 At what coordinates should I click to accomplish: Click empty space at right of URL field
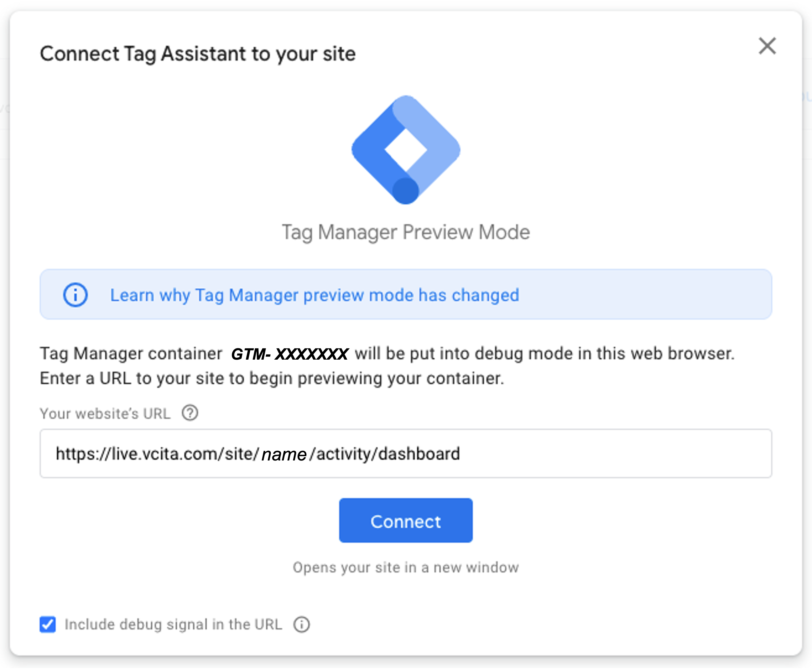pyautogui.click(x=616, y=454)
